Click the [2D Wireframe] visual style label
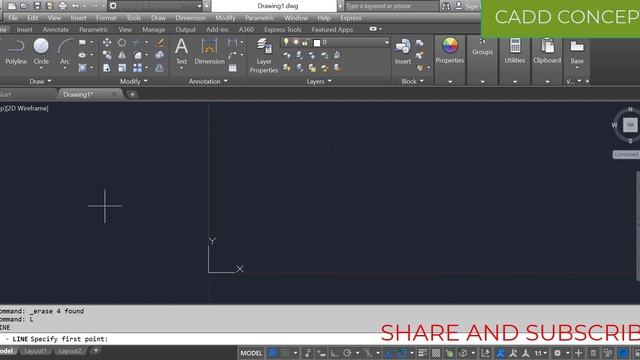The image size is (640, 360). (27, 108)
